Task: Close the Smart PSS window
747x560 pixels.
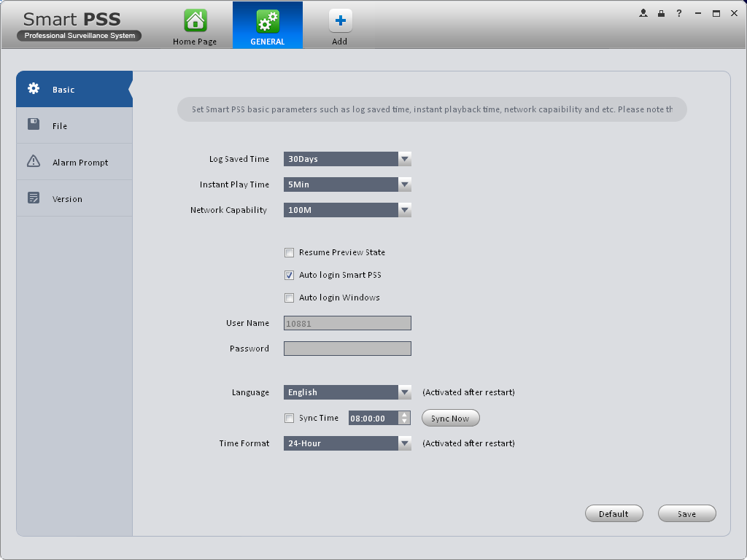Action: click(734, 13)
